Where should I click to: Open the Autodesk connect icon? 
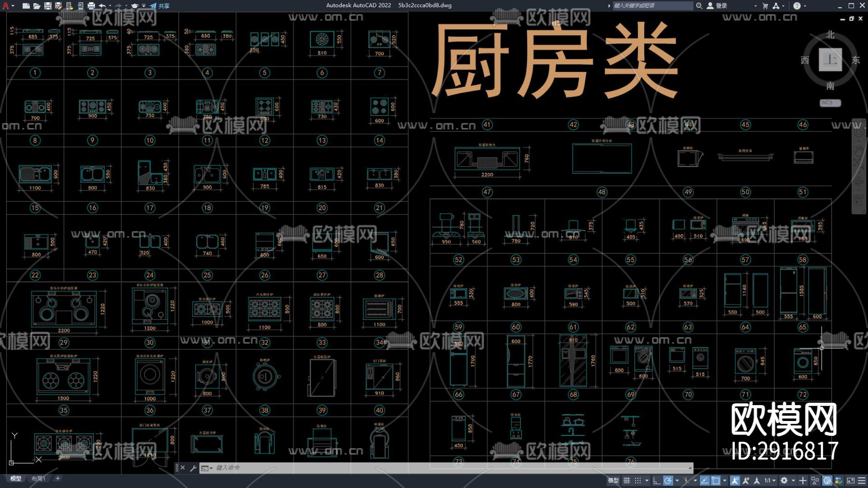pos(776,6)
